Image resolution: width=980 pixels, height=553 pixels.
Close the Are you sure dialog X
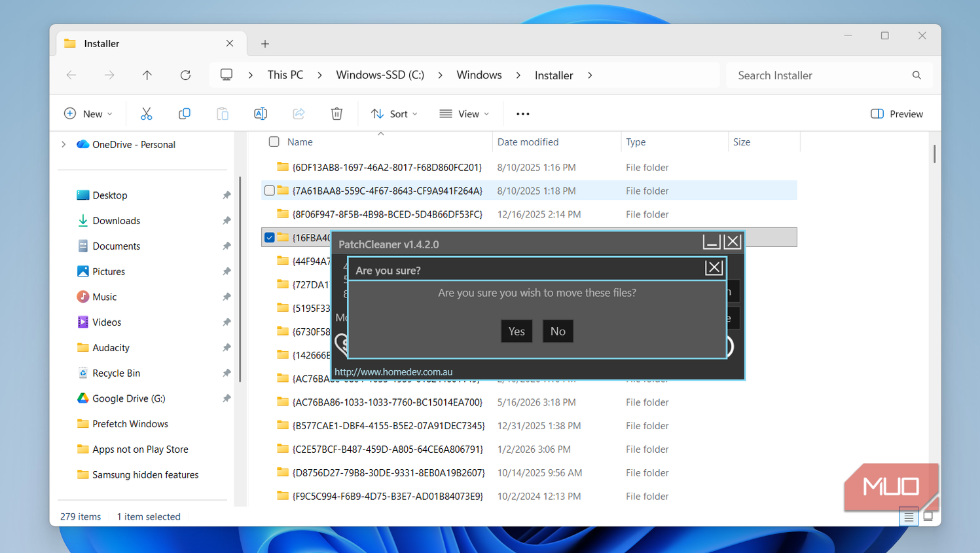point(714,267)
